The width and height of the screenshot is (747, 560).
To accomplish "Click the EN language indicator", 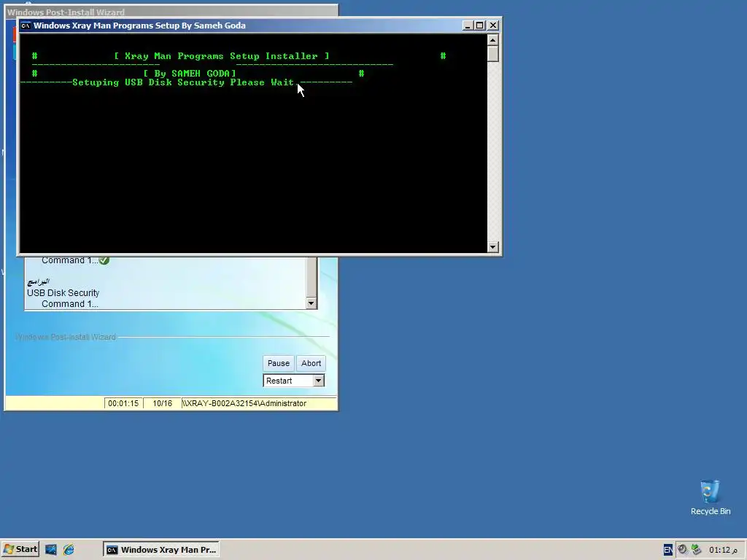I will tap(668, 550).
